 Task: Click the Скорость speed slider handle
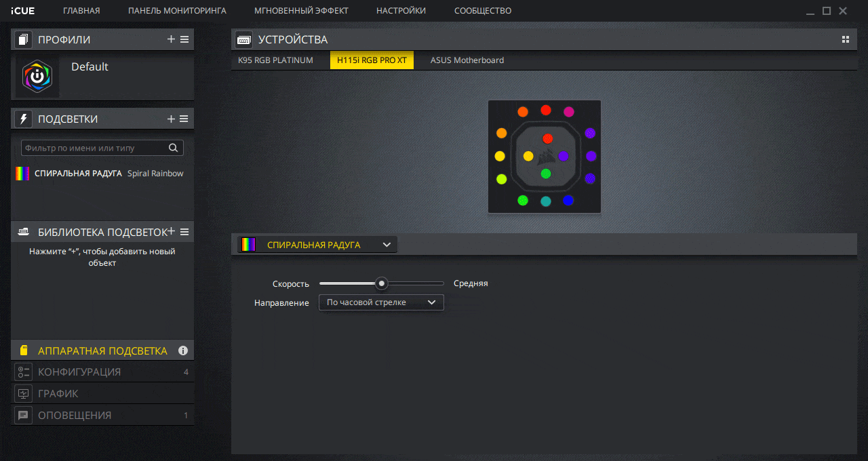tap(382, 283)
